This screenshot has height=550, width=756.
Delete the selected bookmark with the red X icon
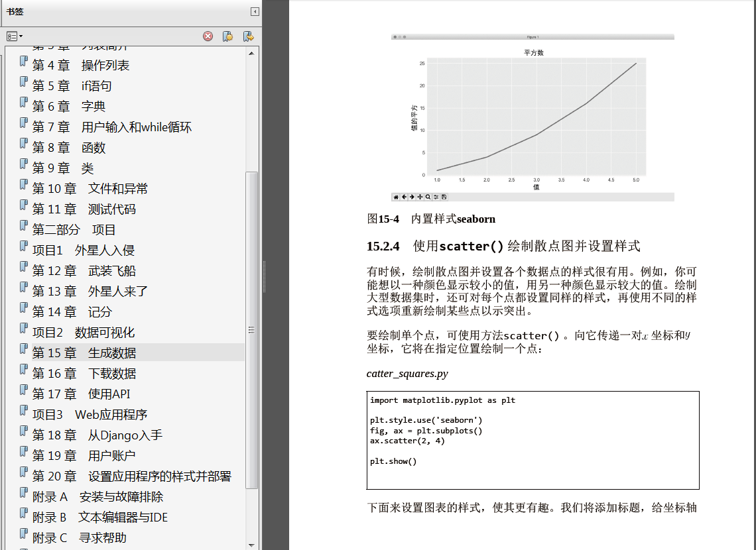pos(208,36)
